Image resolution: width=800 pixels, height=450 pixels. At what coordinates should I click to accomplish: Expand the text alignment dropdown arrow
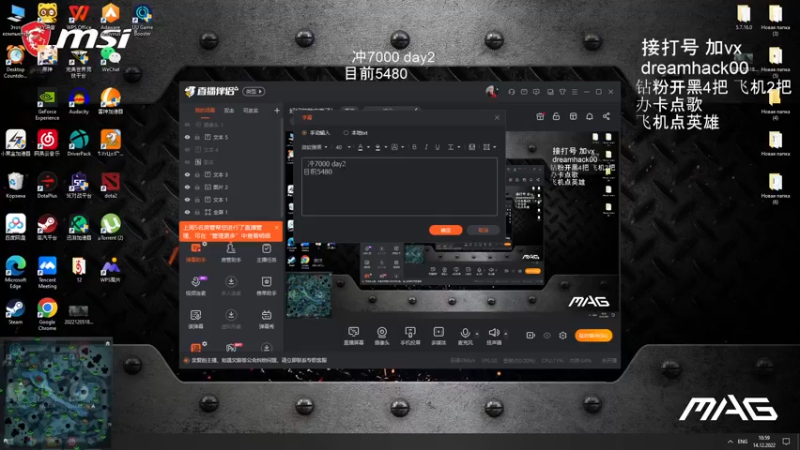tap(459, 147)
